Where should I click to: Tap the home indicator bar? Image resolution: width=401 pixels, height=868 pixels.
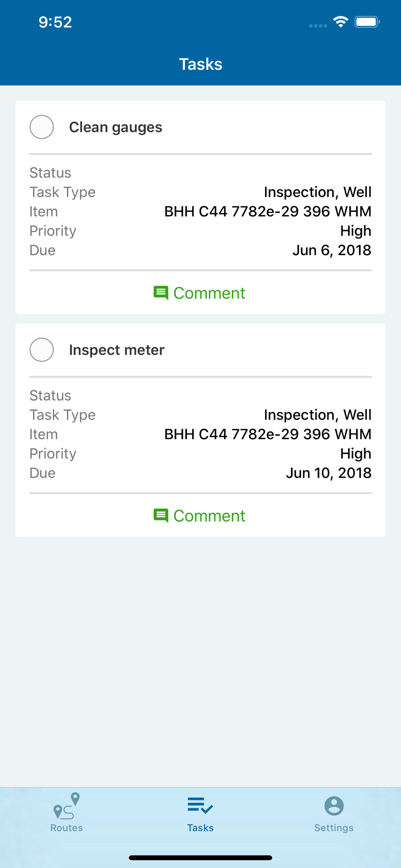point(200,858)
